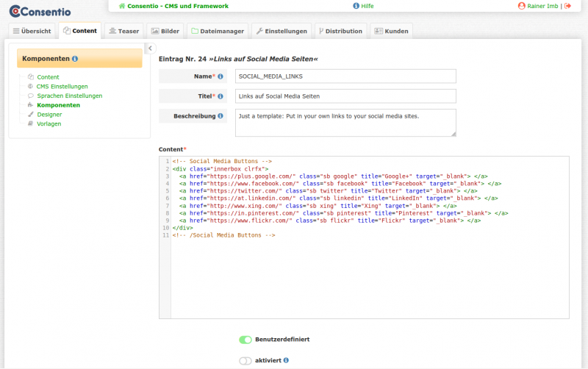Switch to the Dateimanager tab
588x369 pixels.
[218, 32]
